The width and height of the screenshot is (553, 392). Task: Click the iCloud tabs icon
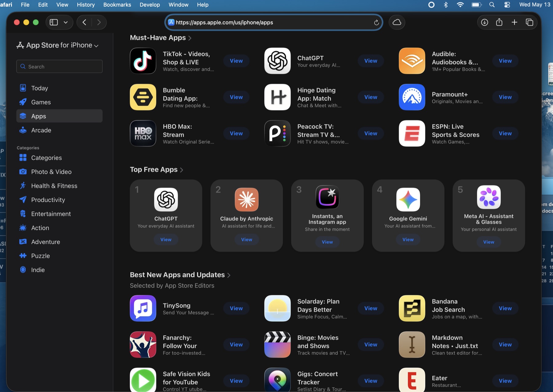[397, 22]
